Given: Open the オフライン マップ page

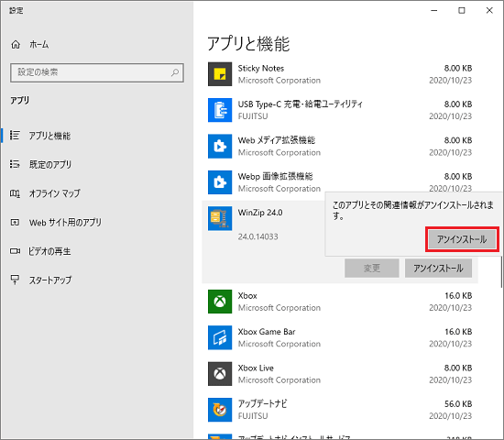Looking at the screenshot, I should click(x=55, y=193).
